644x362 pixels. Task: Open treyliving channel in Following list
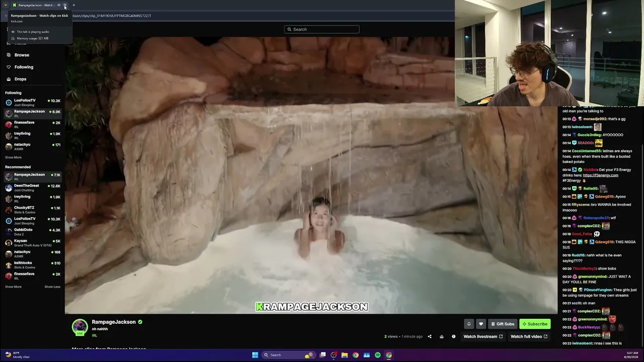[33, 135]
